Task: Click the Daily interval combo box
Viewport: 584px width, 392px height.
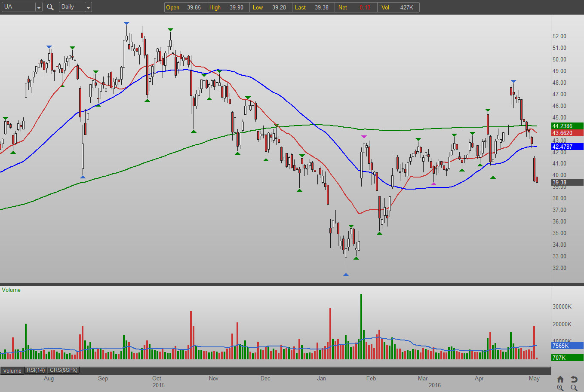Action: tap(71, 7)
